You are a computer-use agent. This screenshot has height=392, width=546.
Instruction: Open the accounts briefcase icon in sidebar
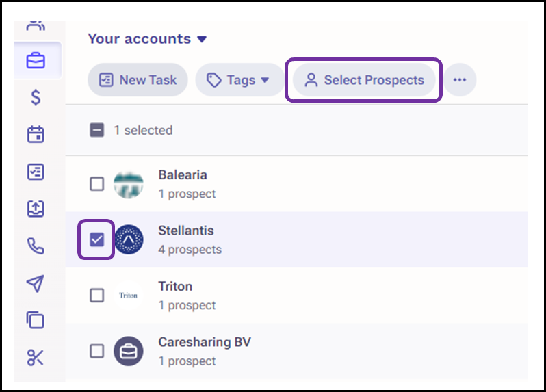coord(36,61)
